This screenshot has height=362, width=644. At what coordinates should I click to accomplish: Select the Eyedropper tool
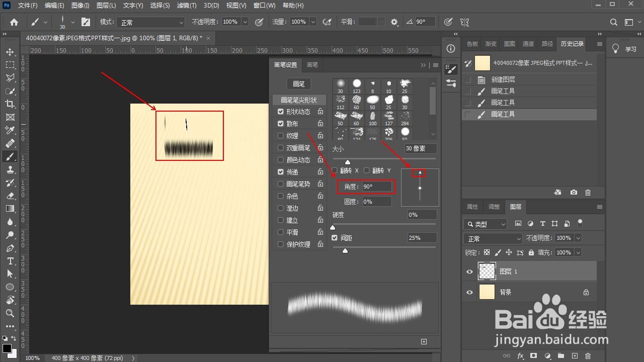[10, 130]
